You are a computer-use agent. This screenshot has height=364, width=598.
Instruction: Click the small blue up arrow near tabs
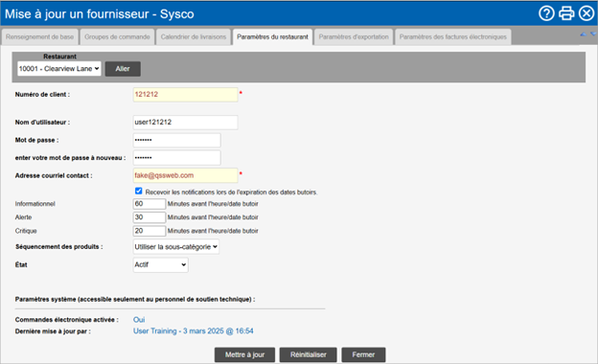[583, 34]
